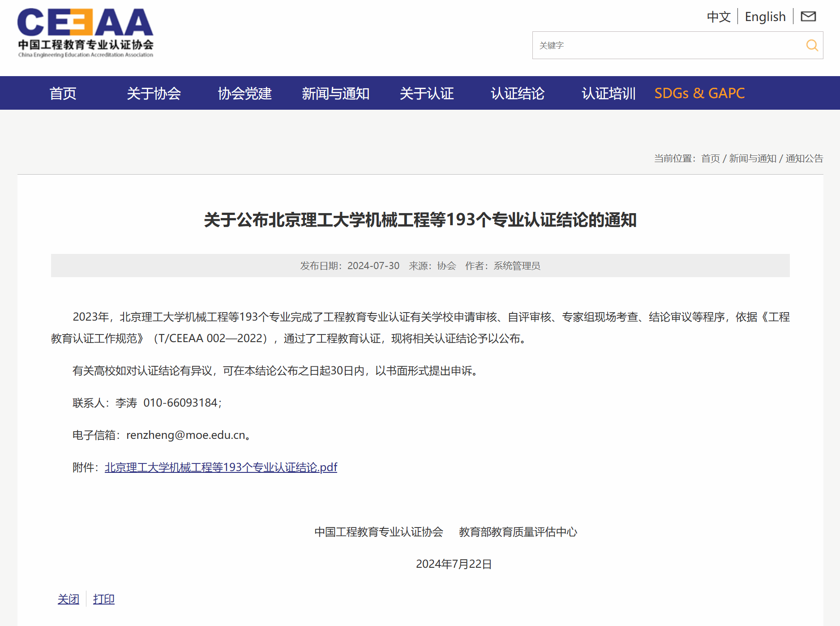Click 首页 in the breadcrumb trail
This screenshot has width=840, height=626.
(x=710, y=159)
